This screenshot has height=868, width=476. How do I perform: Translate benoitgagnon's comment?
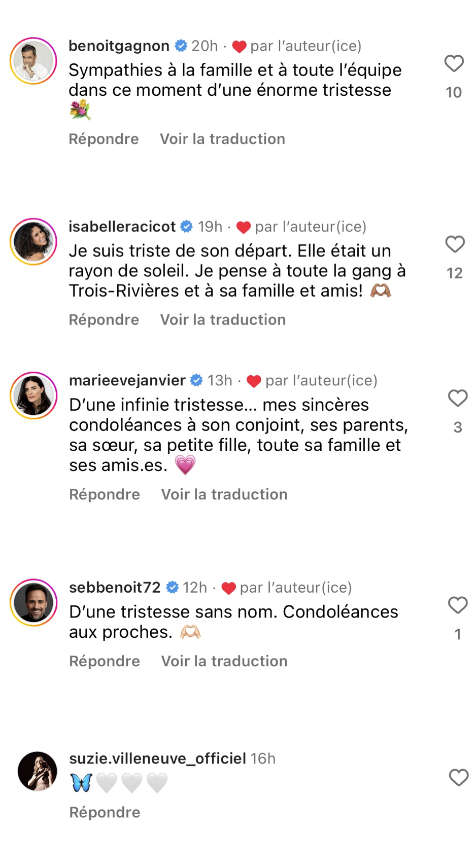222,139
